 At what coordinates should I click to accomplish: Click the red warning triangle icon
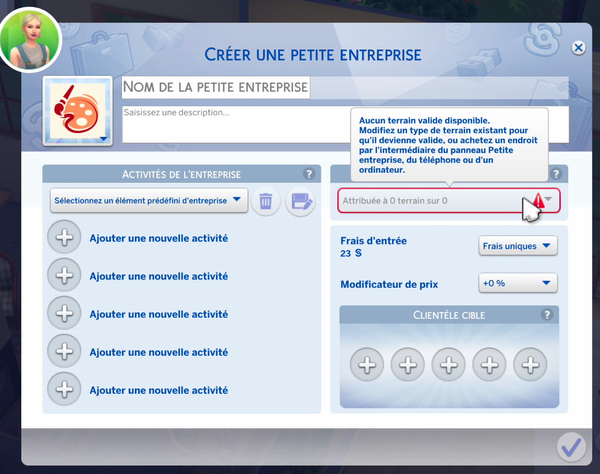coord(538,201)
